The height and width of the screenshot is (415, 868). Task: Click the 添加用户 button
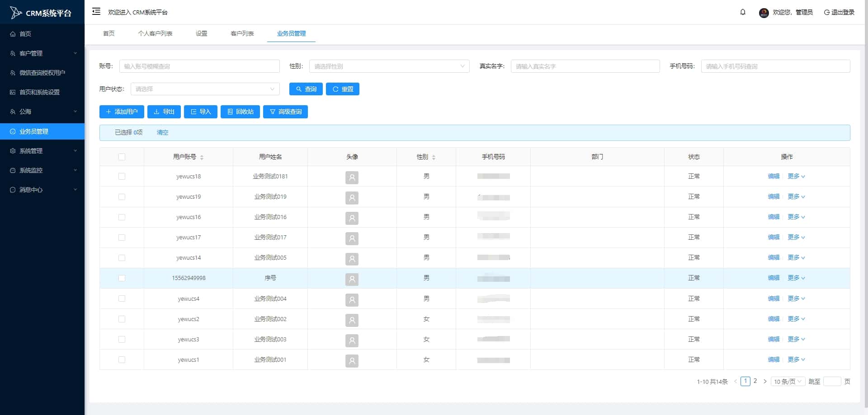[122, 112]
